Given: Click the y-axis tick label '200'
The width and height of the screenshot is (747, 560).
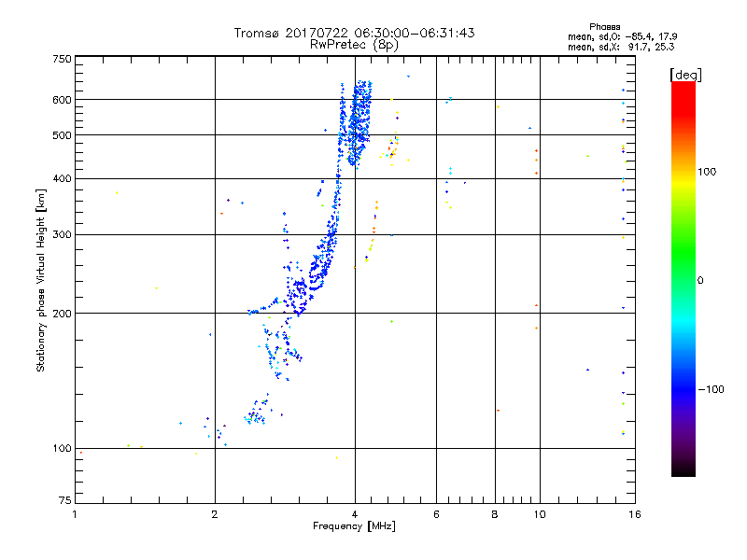Looking at the screenshot, I should (62, 314).
